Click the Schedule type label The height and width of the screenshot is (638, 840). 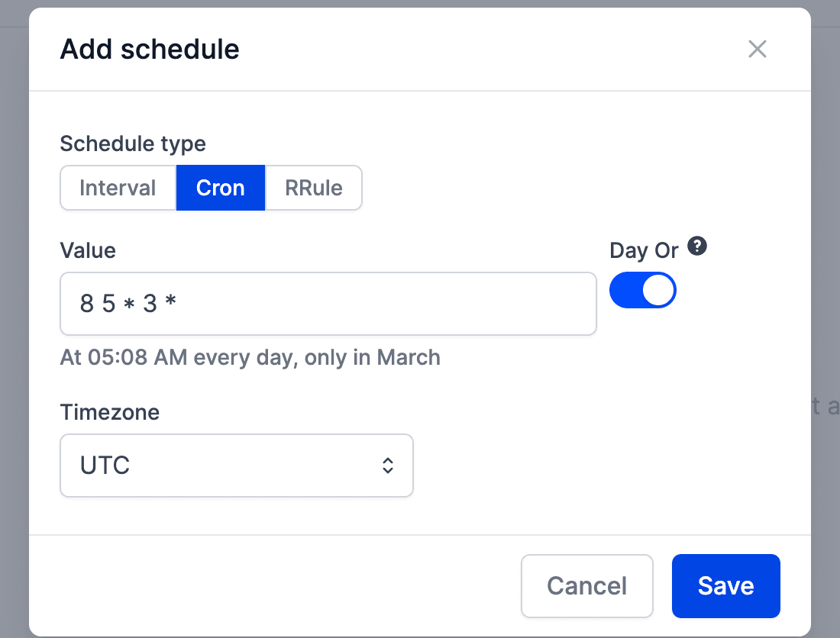[133, 143]
